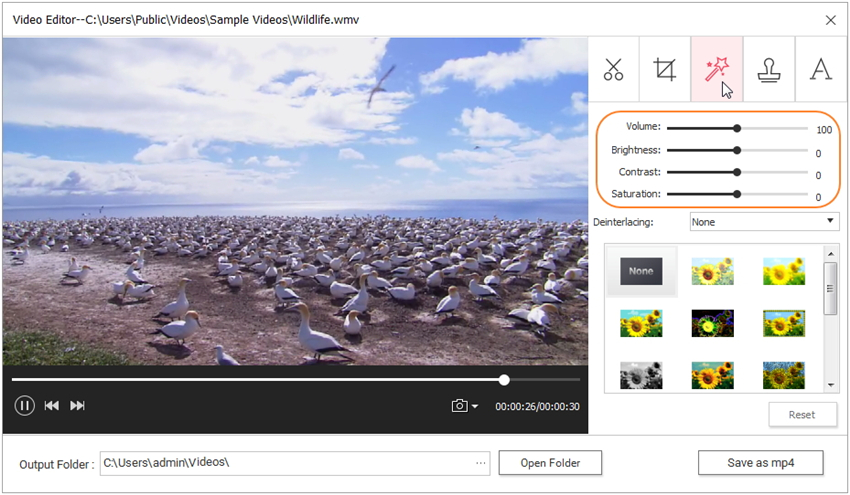This screenshot has width=850, height=495.
Task: Click the Open Folder button
Action: (x=550, y=463)
